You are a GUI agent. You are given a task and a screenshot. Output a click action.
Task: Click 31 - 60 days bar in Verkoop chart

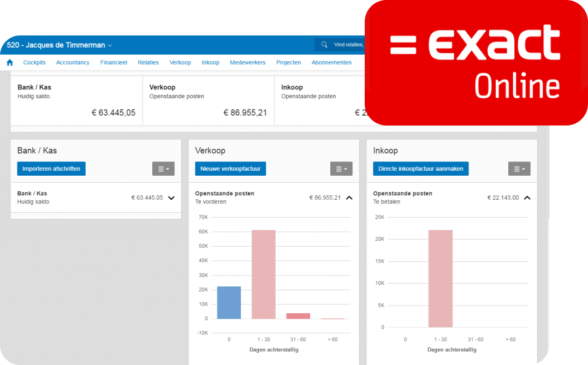298,316
